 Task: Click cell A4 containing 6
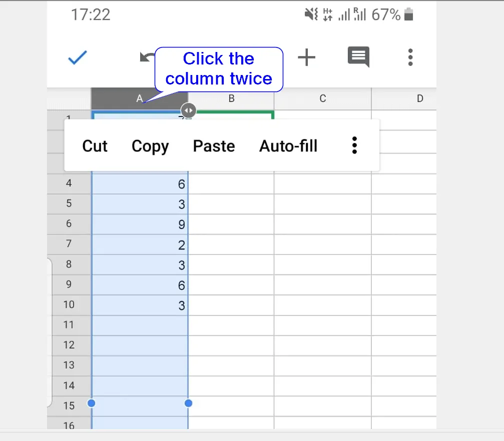point(140,183)
